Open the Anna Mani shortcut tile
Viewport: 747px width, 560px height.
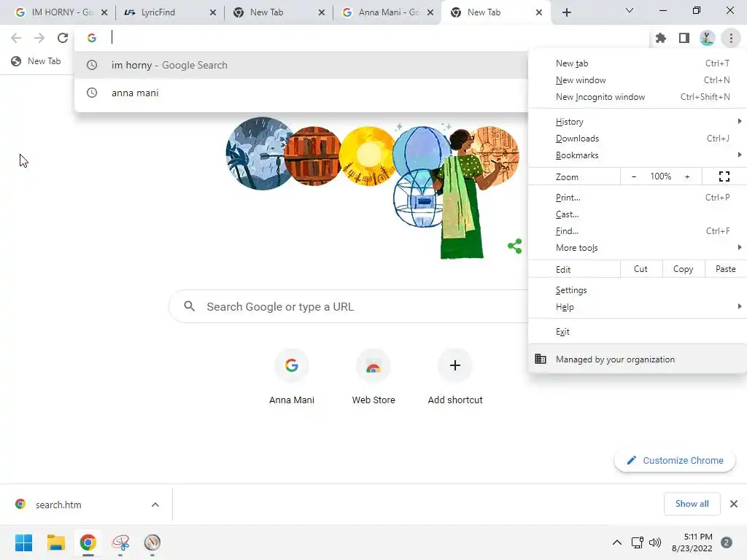(x=292, y=377)
